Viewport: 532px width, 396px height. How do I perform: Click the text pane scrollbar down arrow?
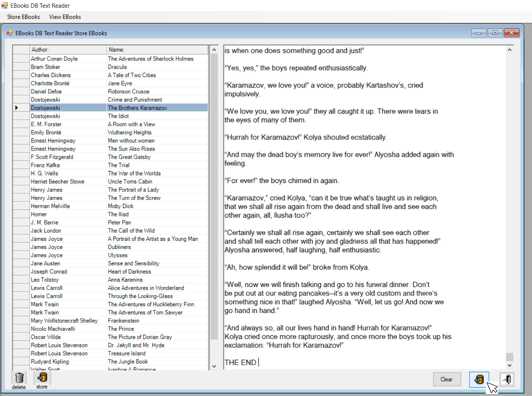[510, 365]
